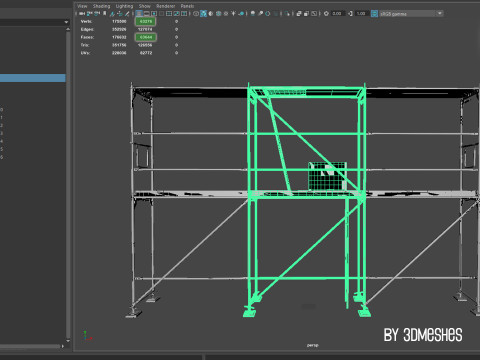Image resolution: width=480 pixels, height=360 pixels.
Task: Open the Panels menu
Action: point(187,6)
